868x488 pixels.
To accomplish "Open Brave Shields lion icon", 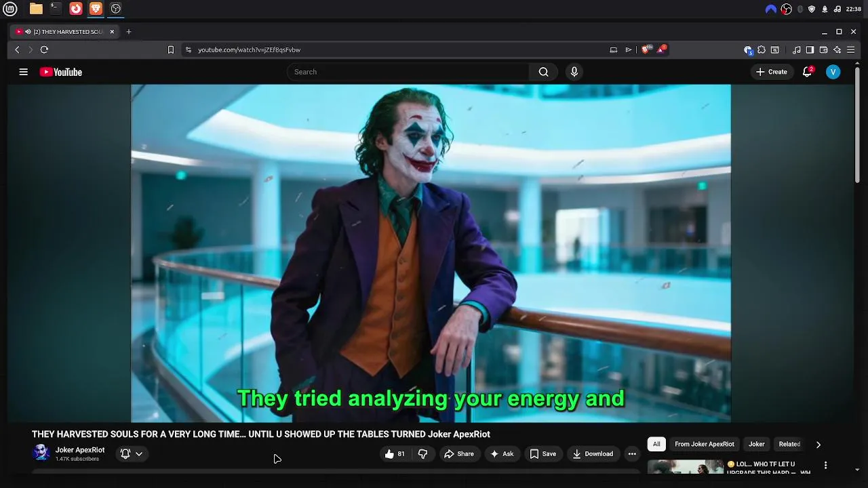I will pyautogui.click(x=646, y=49).
